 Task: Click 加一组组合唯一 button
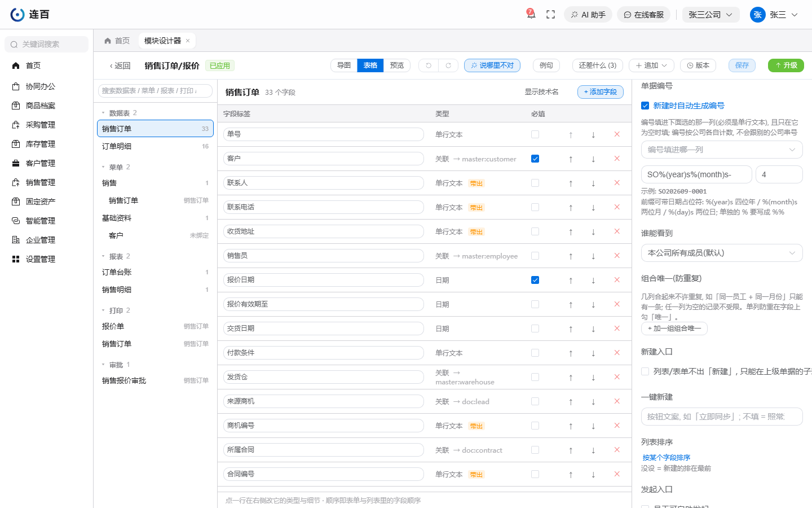pyautogui.click(x=674, y=329)
